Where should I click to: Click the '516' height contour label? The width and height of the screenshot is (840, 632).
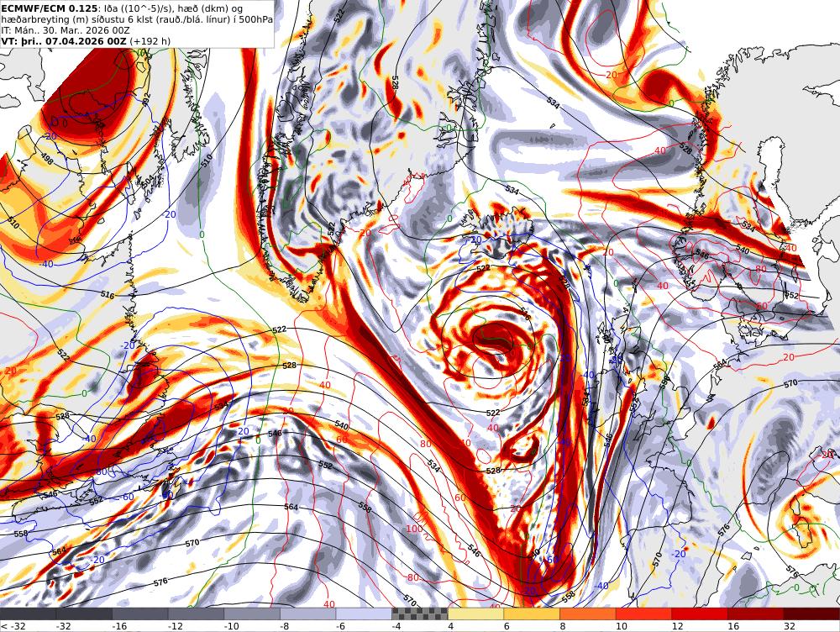coord(108,294)
